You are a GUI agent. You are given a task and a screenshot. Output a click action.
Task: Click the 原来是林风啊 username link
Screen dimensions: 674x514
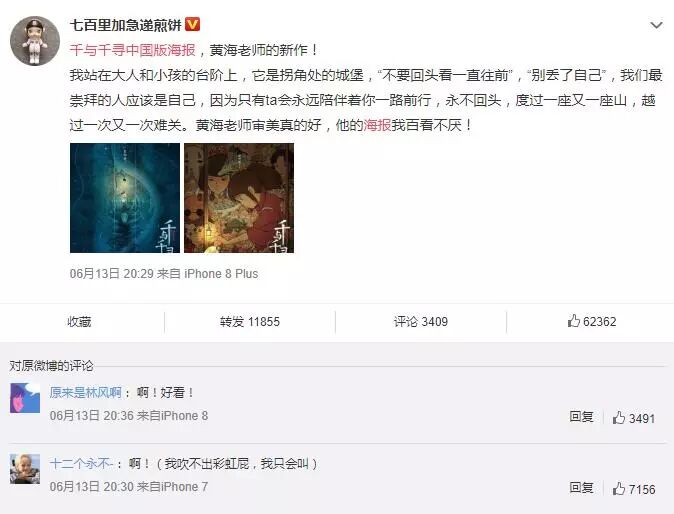coord(86,392)
